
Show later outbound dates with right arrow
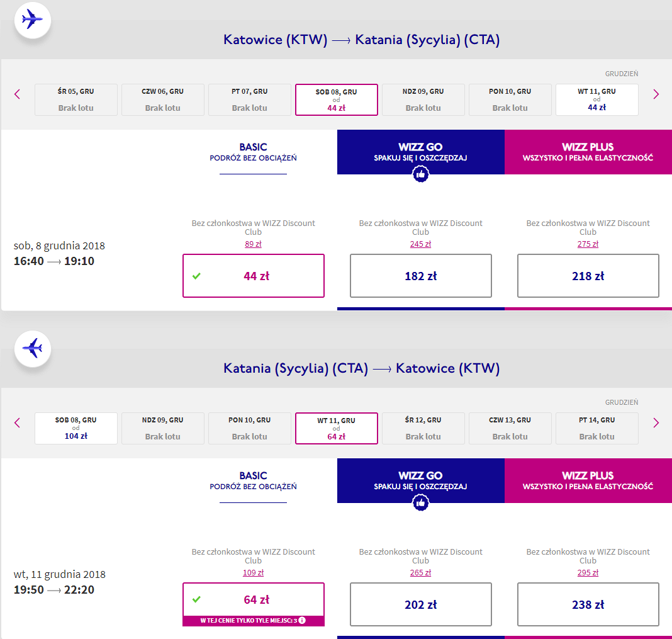click(656, 94)
